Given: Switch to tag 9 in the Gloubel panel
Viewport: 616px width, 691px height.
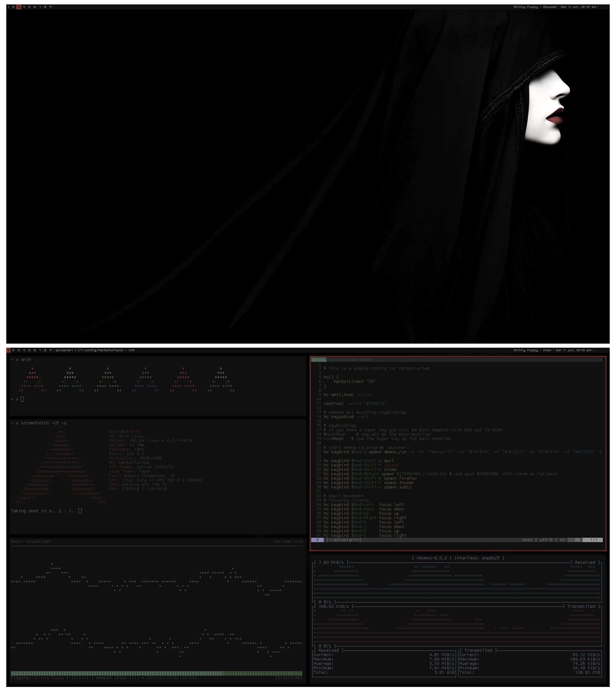Looking at the screenshot, I should 50,7.
